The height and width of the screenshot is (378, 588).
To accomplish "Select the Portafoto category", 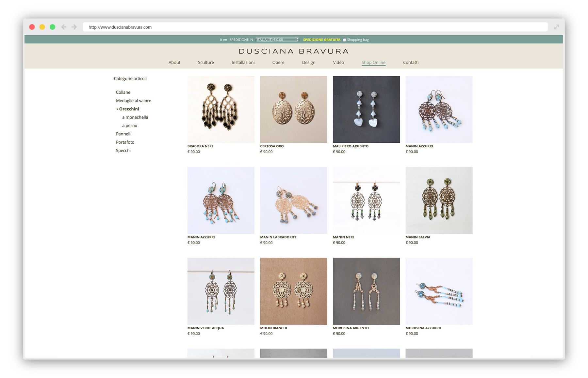I will [x=125, y=142].
